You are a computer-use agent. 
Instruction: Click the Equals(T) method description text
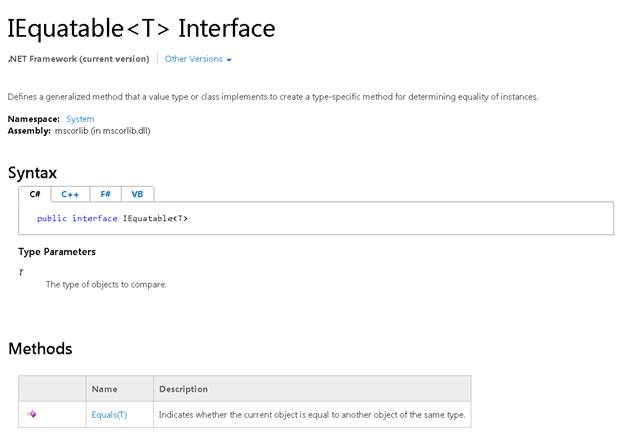[x=312, y=414]
